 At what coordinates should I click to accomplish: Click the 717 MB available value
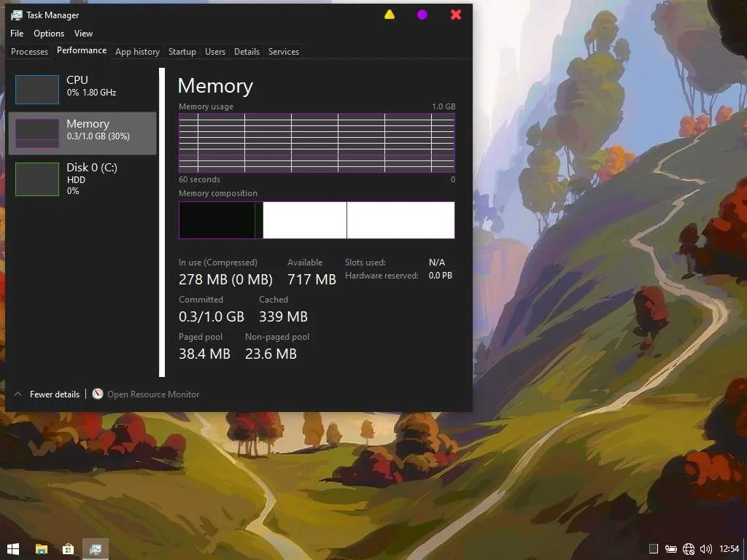(311, 279)
